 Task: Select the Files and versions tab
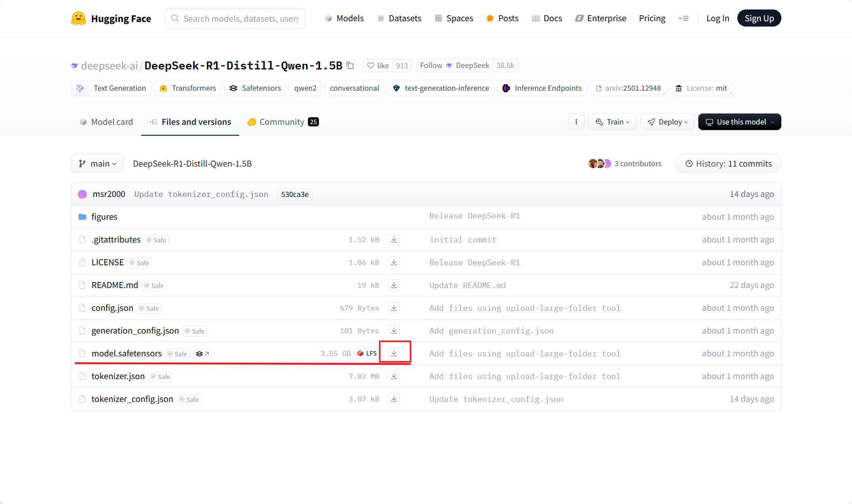(x=190, y=122)
